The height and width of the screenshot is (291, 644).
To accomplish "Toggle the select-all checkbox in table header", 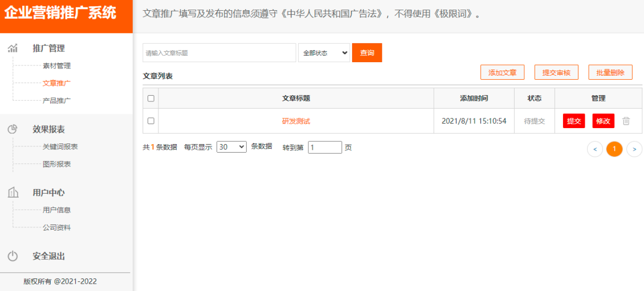I will point(151,99).
